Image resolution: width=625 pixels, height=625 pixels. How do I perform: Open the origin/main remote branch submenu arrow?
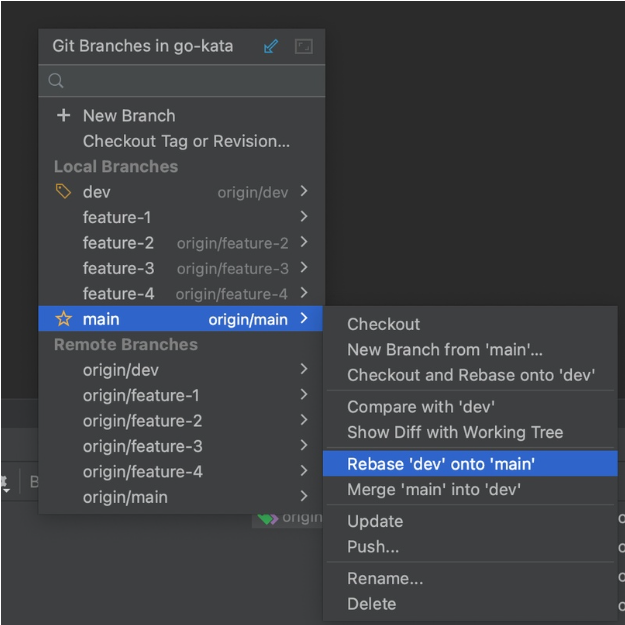pyautogui.click(x=304, y=497)
